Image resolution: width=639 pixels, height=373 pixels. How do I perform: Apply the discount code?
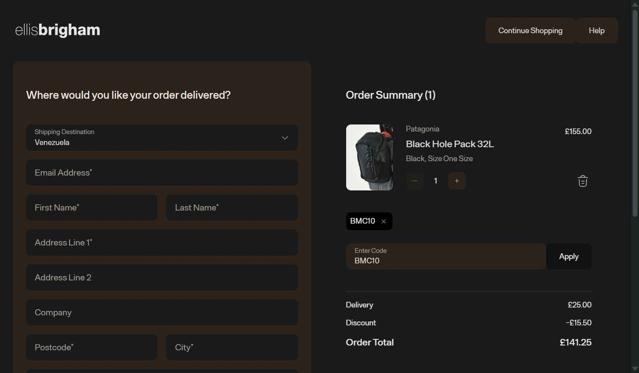569,256
